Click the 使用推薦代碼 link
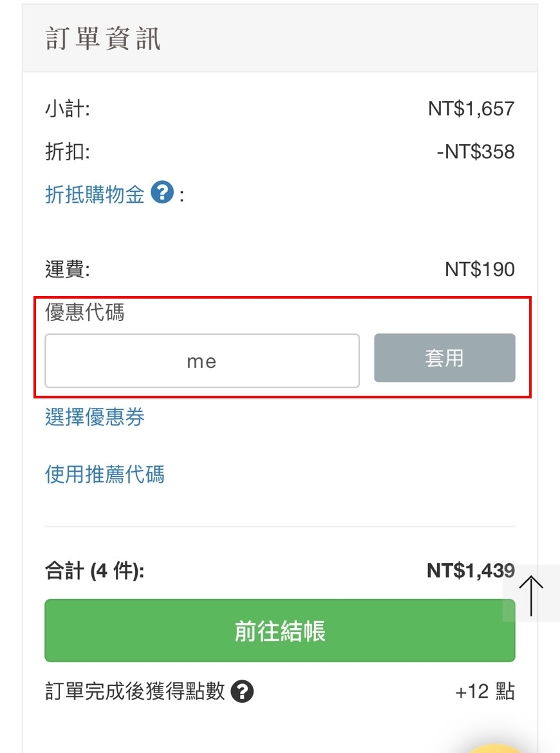Screen dimensions: 560x753 point(104,474)
